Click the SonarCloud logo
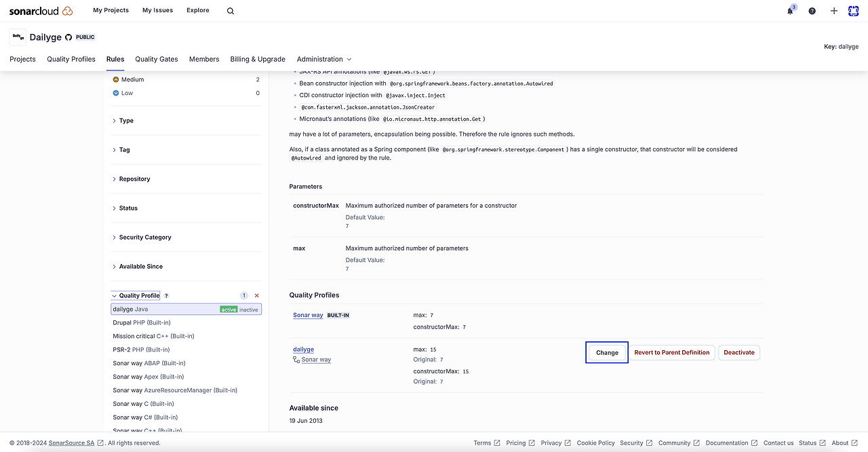 [41, 11]
